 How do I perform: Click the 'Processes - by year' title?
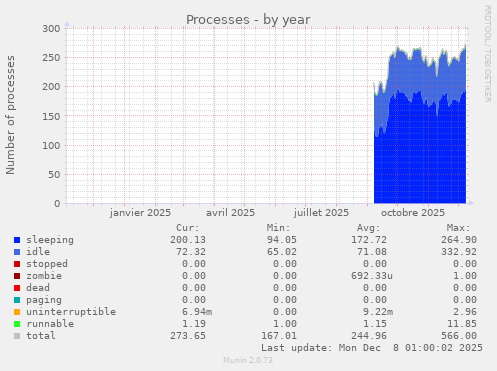248,20
